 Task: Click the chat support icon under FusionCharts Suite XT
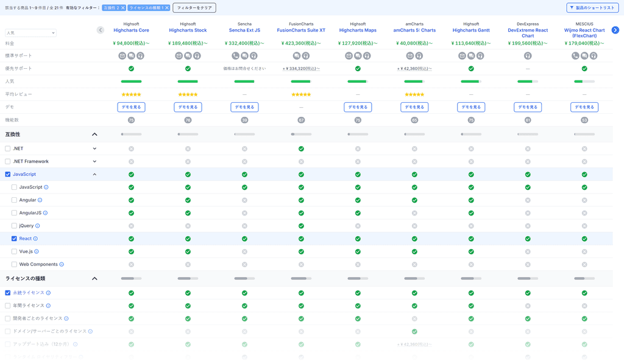(297, 55)
